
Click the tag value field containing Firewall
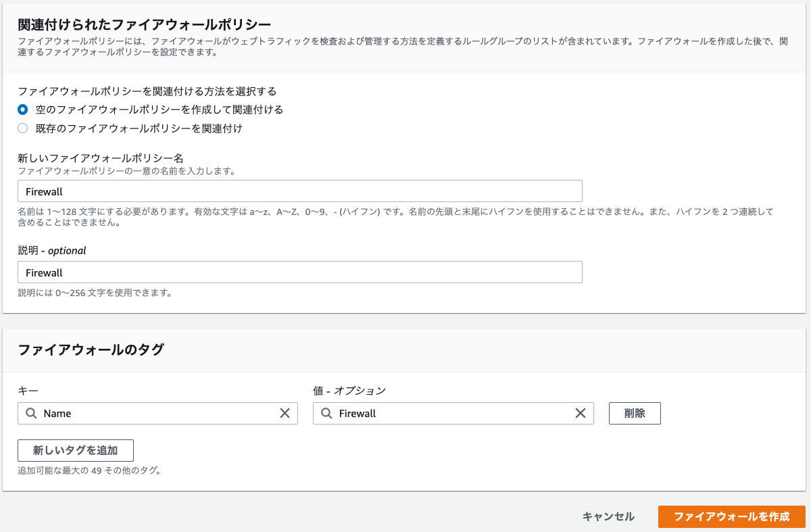click(453, 413)
